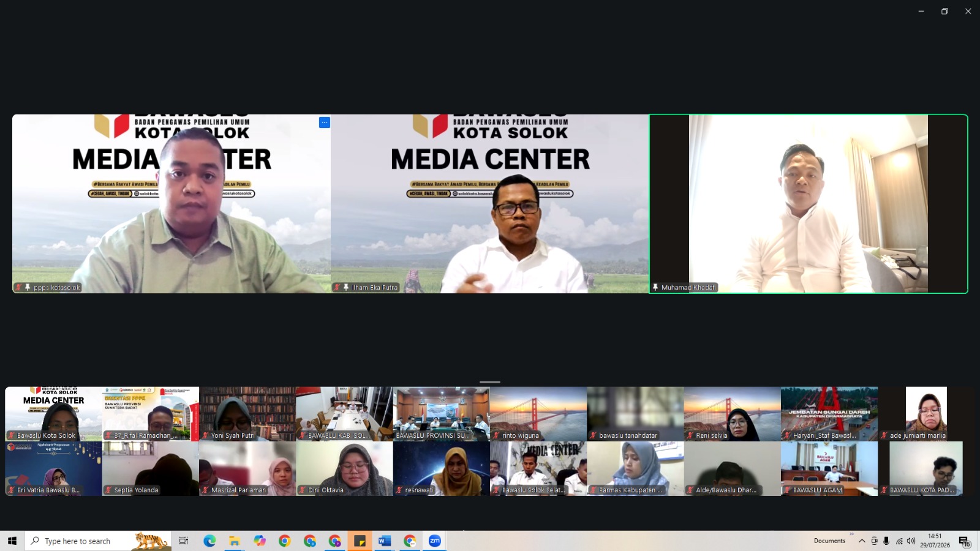Select the BAWASLU AGAM thumbnail
The image size is (980, 551).
click(829, 469)
